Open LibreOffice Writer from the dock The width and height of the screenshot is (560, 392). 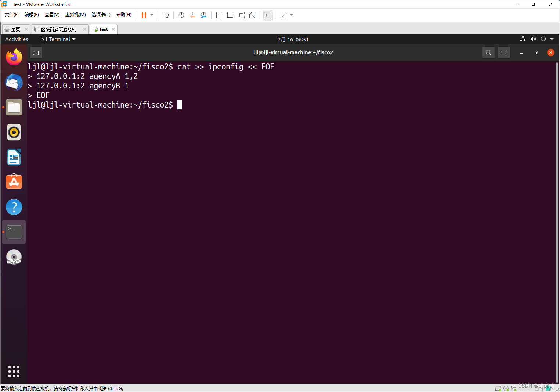(14, 157)
